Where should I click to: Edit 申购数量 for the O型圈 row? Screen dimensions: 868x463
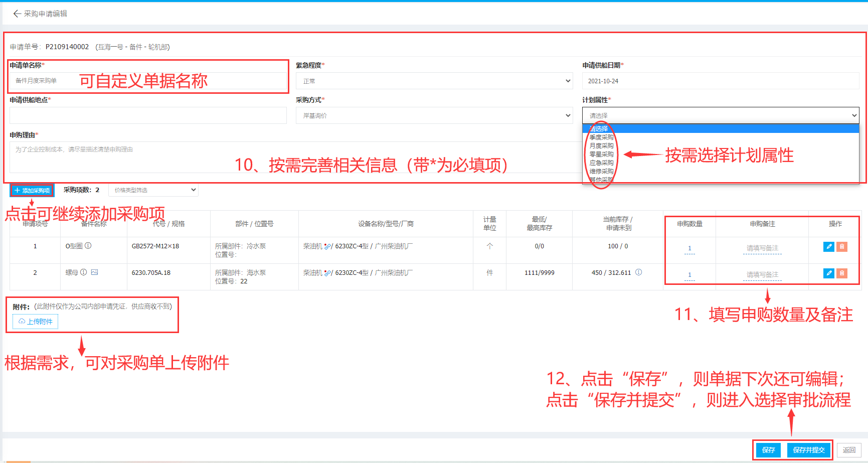(689, 248)
